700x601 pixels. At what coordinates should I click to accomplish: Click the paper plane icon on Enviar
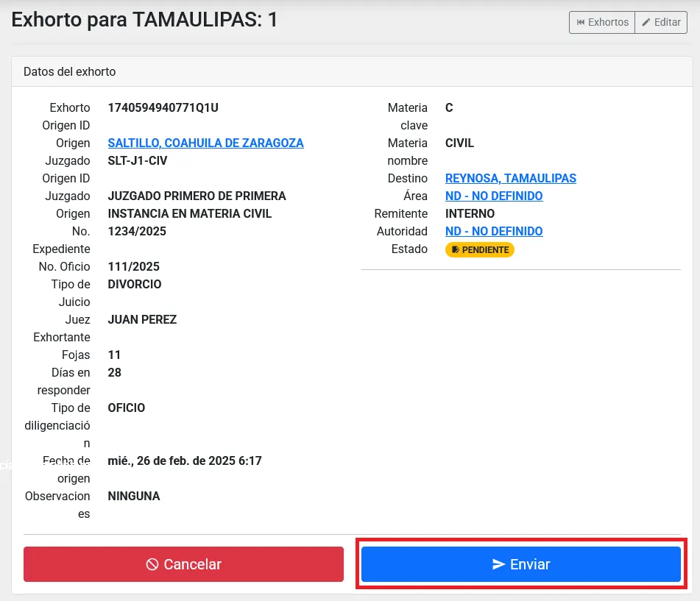point(498,564)
